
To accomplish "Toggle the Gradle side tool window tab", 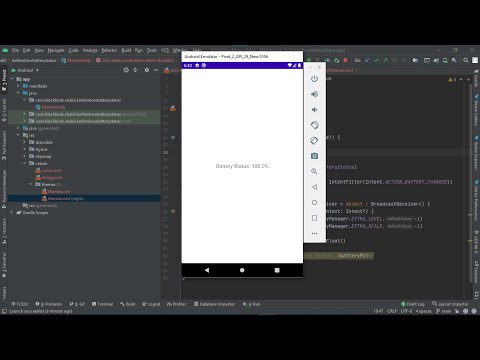I will pos(476,79).
